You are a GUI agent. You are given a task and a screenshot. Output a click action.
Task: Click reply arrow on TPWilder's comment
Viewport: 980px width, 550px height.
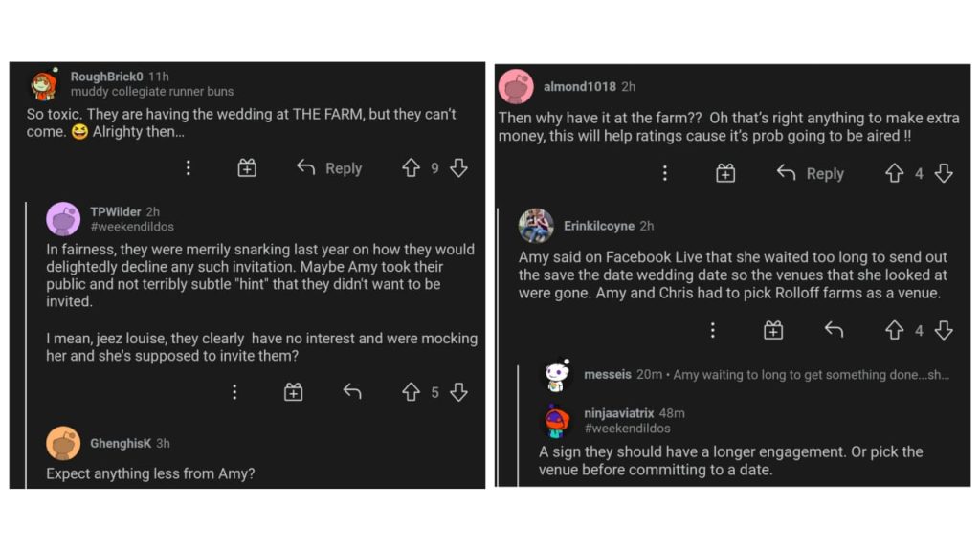pyautogui.click(x=352, y=392)
